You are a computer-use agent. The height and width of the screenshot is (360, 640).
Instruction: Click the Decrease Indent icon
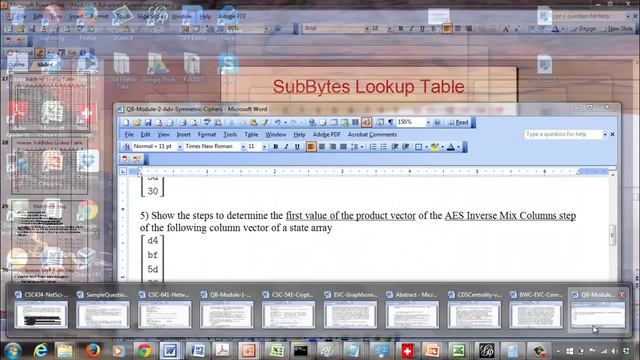pyautogui.click(x=394, y=147)
